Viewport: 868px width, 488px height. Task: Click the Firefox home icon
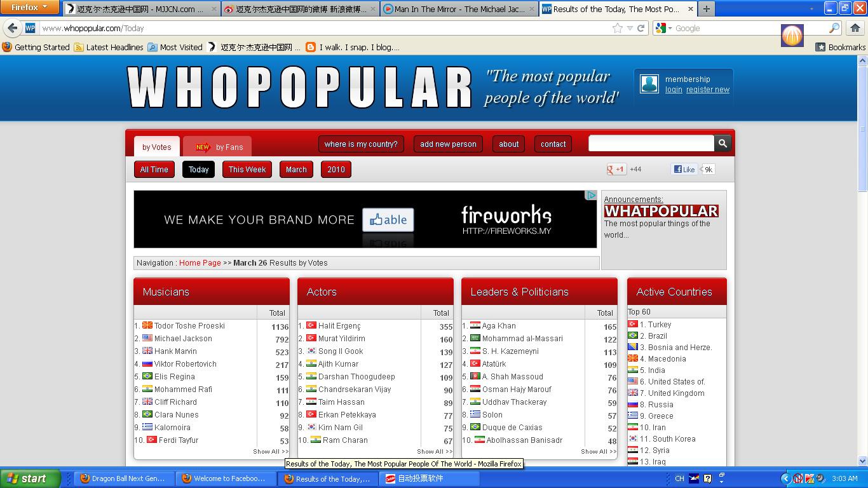point(855,28)
